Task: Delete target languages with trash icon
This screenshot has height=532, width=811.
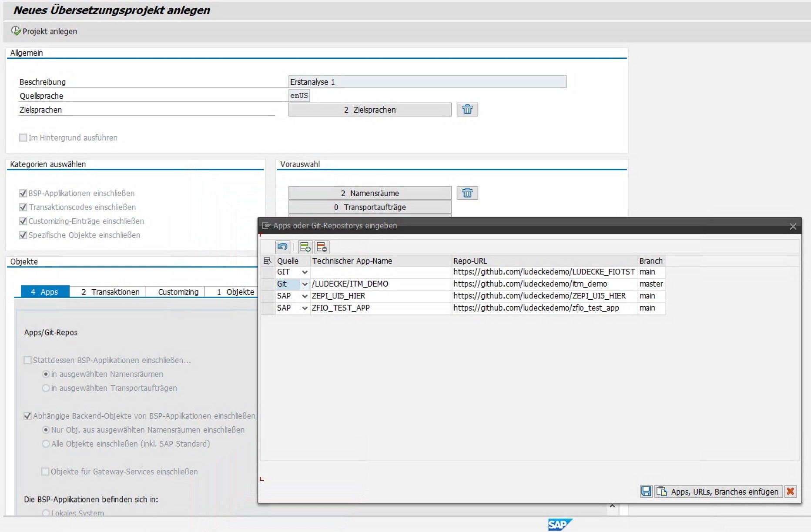Action: (467, 110)
